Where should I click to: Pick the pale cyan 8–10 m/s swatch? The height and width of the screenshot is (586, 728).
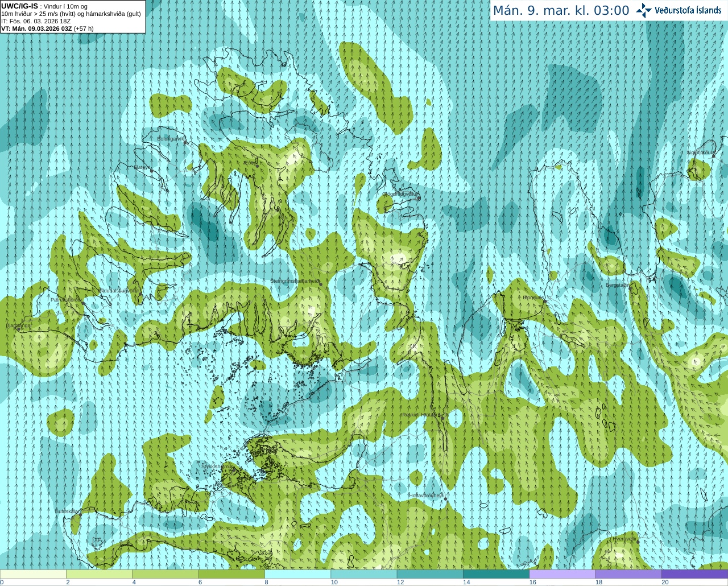point(297,574)
